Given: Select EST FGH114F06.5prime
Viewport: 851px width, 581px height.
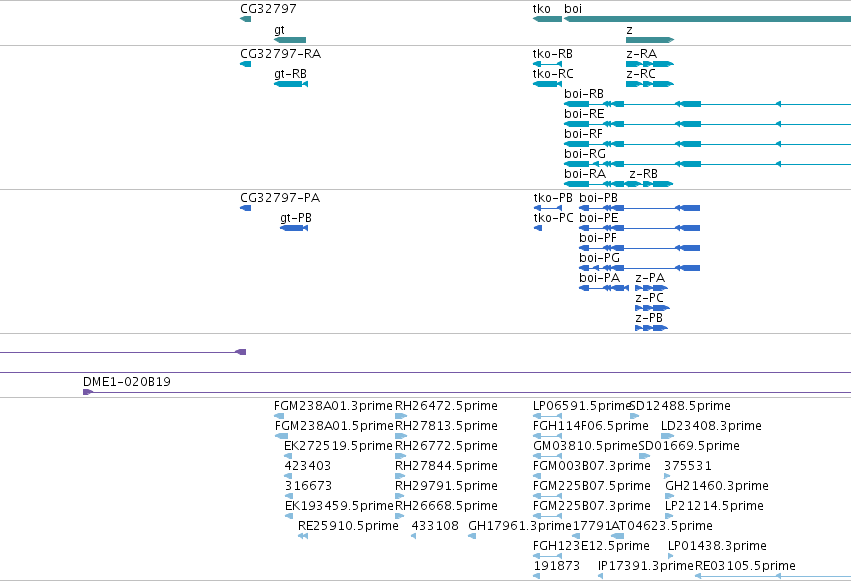Looking at the screenshot, I should pos(547,436).
